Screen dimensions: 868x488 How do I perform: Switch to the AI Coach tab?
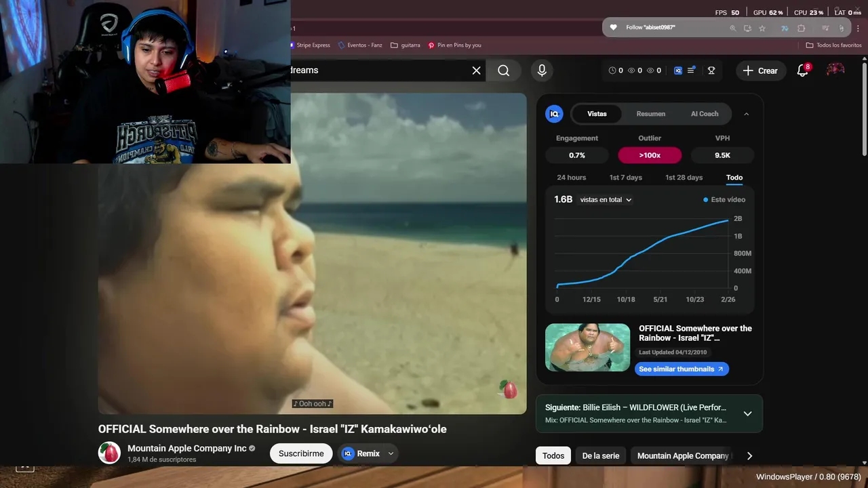(x=705, y=114)
